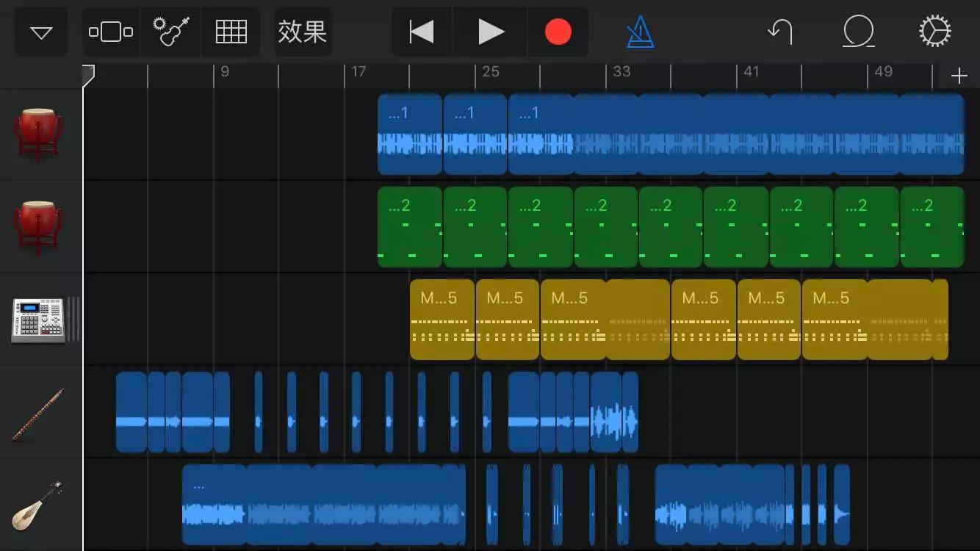Select first blue '...1' drum audio region
Viewport: 980px width, 551px height.
pyautogui.click(x=410, y=134)
